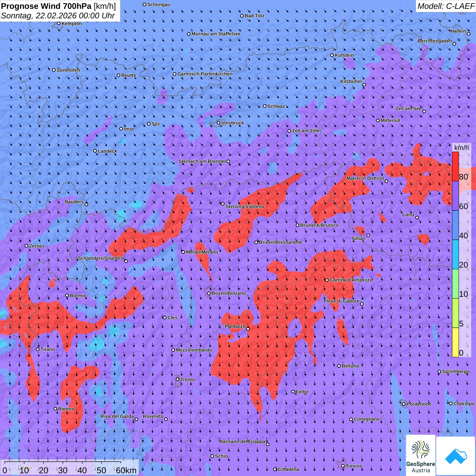Viewport: 476px width, 476px height.
Task: Select the purple legend swatch for 60–80 km/h
Action: (455, 196)
